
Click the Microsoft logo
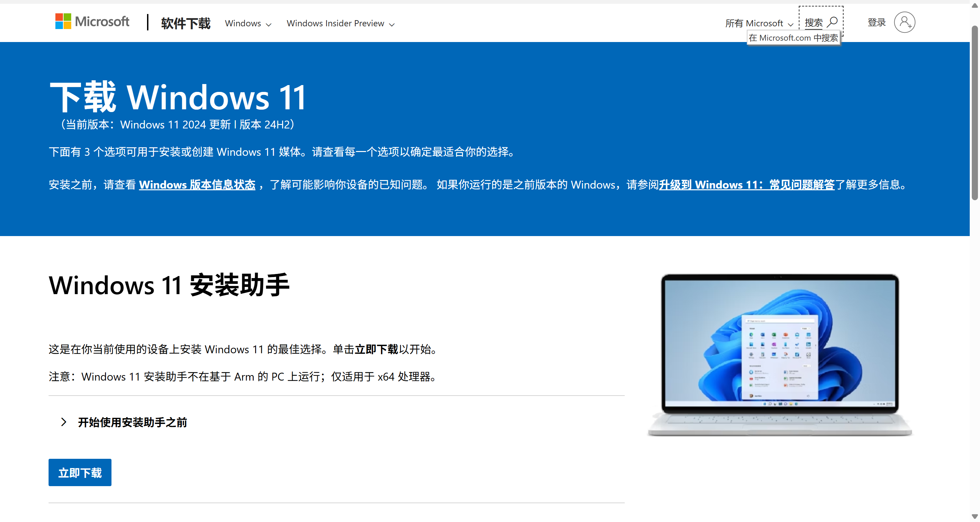pos(92,22)
